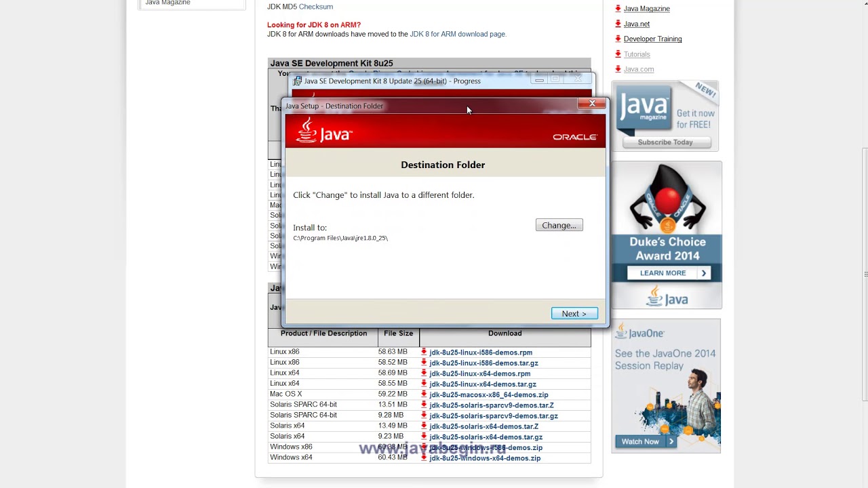The width and height of the screenshot is (868, 488).
Task: Click the Java installer icon in Progress window title
Action: pyautogui.click(x=297, y=81)
